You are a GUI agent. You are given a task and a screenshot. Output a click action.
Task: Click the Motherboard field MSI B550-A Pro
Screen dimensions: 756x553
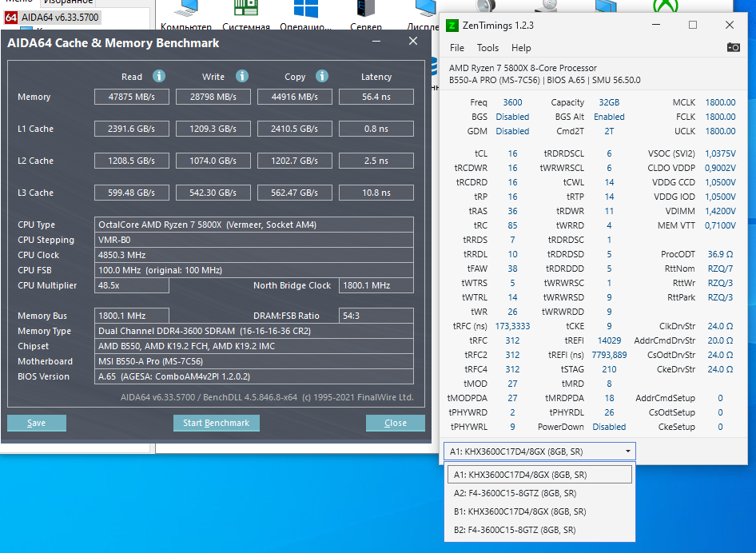[254, 361]
